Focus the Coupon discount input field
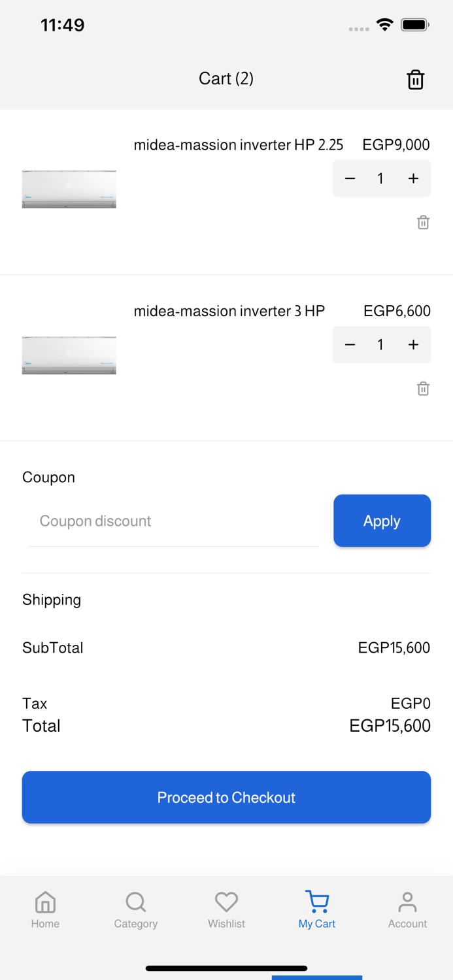Viewport: 453px width, 980px height. pos(173,521)
